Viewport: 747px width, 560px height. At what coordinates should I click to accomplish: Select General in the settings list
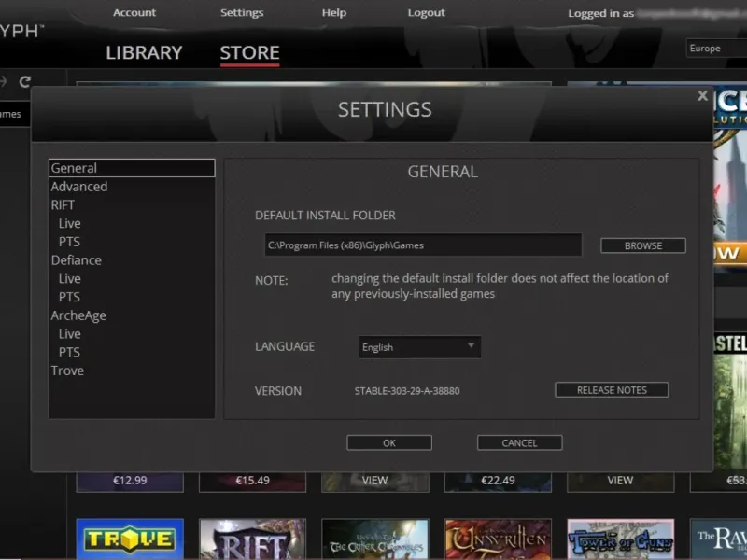(x=132, y=168)
